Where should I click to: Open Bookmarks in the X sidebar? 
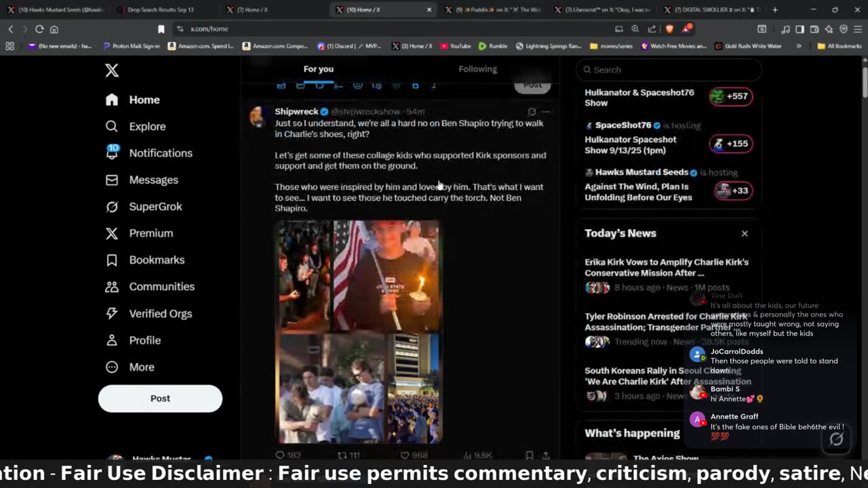[x=144, y=260]
